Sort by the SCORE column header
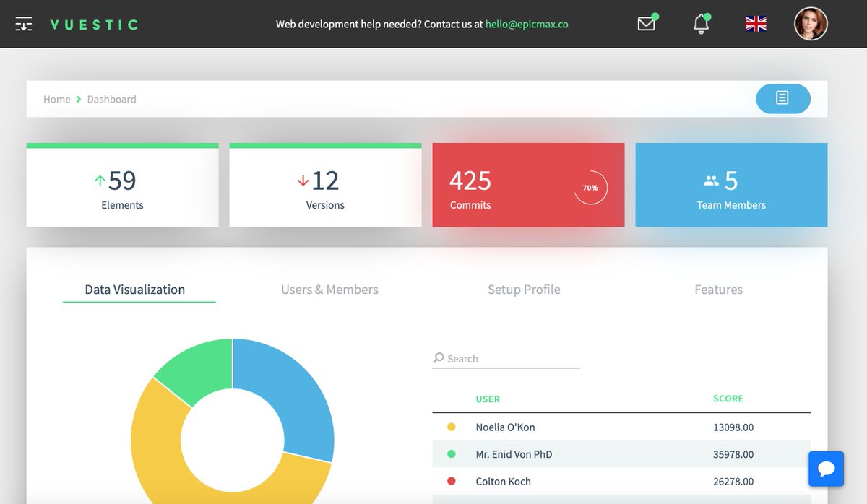 click(728, 399)
